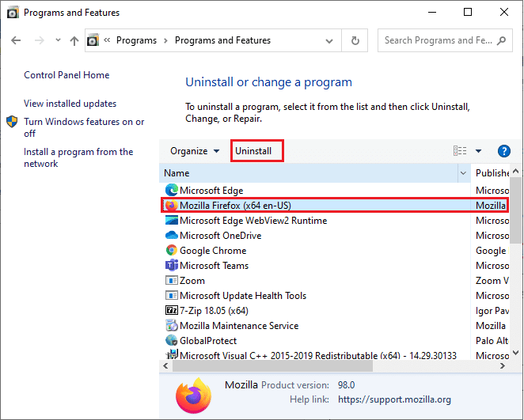Click the Back navigation arrow
This screenshot has height=420, width=524.
coord(16,40)
